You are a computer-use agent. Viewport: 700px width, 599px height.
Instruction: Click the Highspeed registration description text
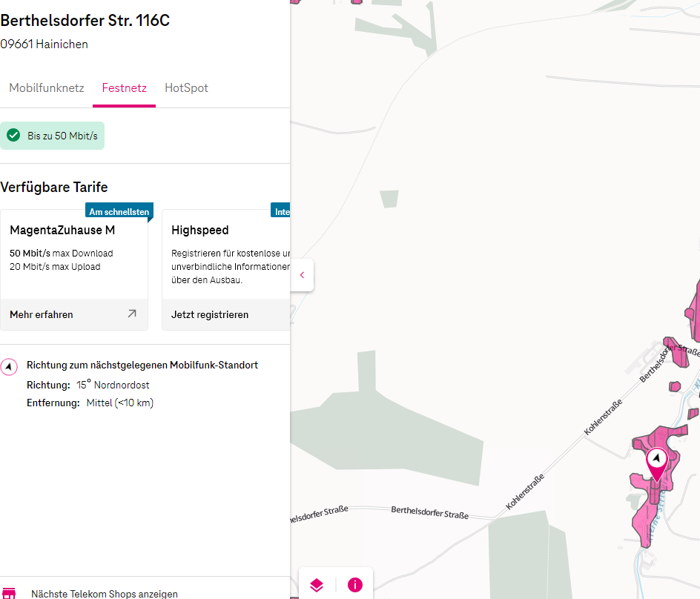(231, 267)
